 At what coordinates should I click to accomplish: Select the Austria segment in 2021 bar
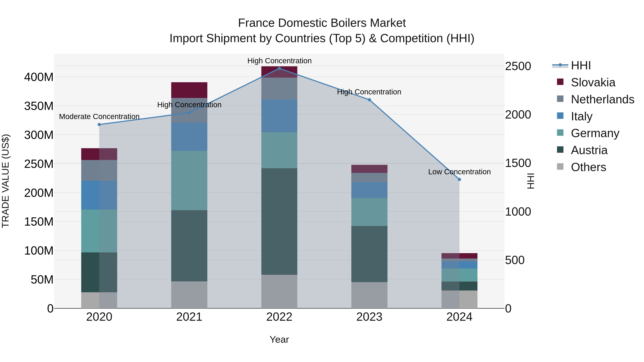189,246
